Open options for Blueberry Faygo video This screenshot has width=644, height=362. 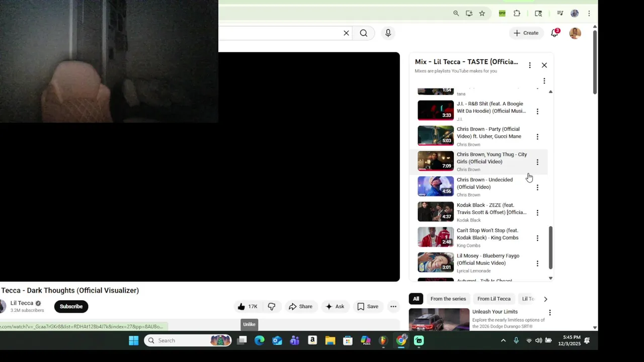click(537, 263)
